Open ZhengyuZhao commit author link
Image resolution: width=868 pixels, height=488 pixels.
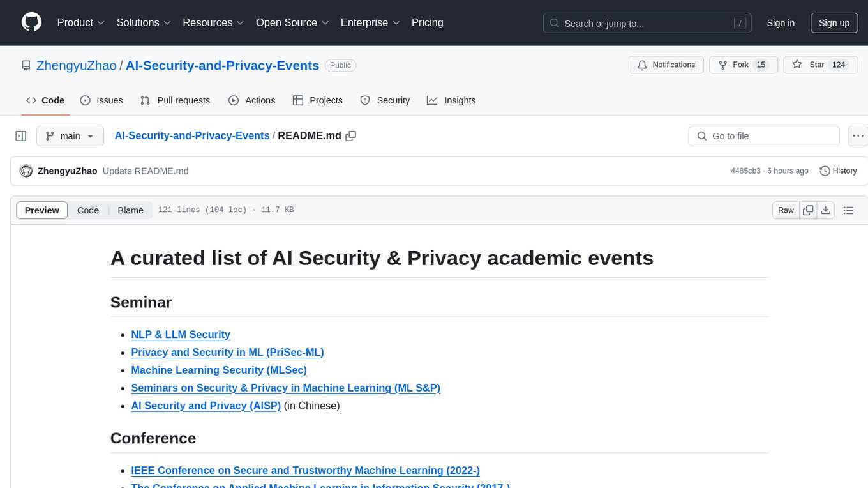click(x=68, y=171)
